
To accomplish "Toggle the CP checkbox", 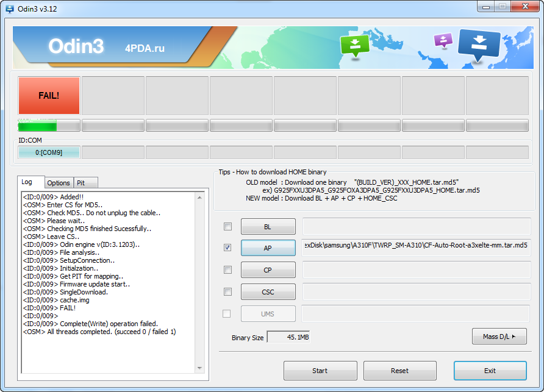I will pos(227,270).
